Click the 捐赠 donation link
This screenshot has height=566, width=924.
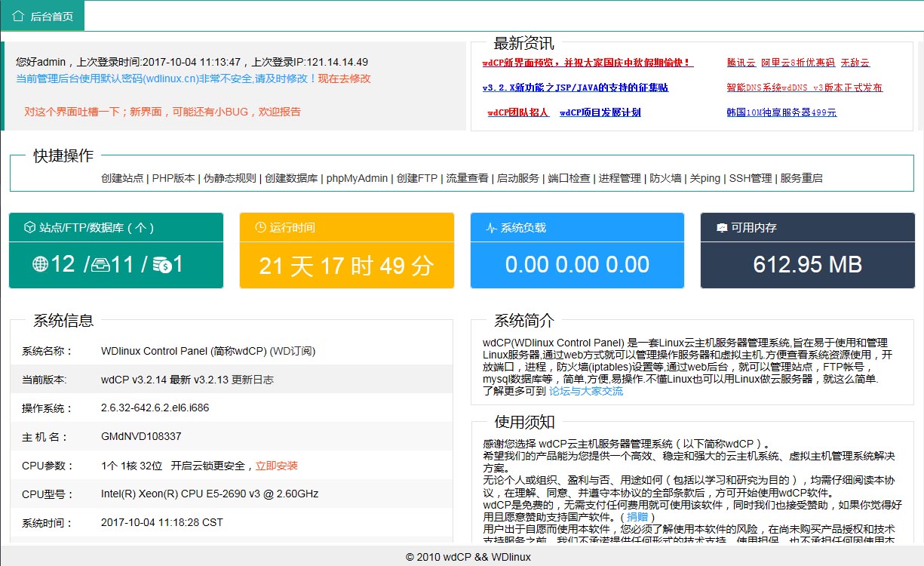tap(637, 517)
